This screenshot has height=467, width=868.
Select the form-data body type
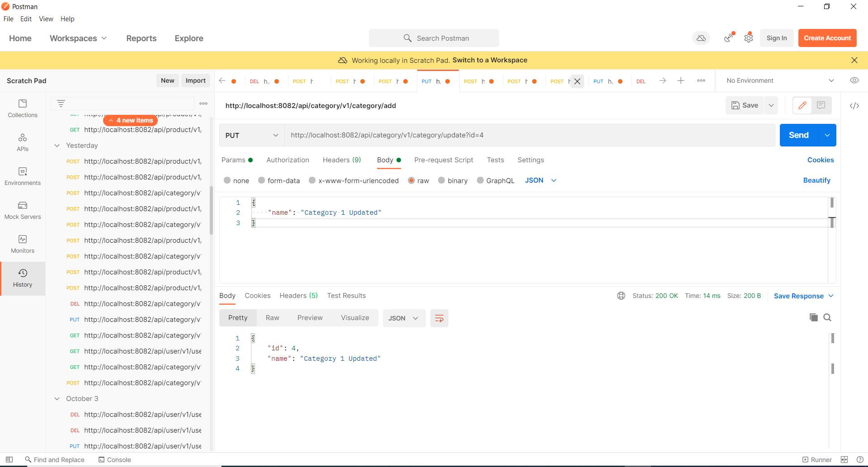[x=262, y=180]
